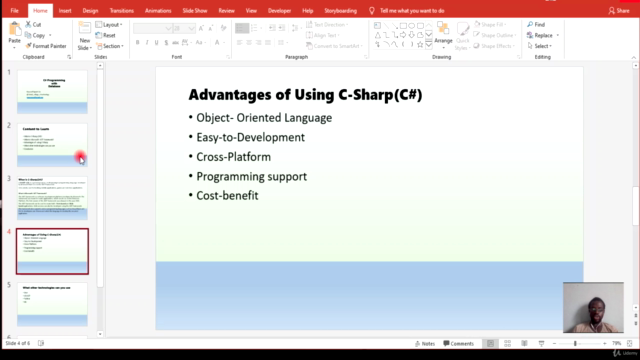Select the Rectangle shape in gallery

coord(403,25)
